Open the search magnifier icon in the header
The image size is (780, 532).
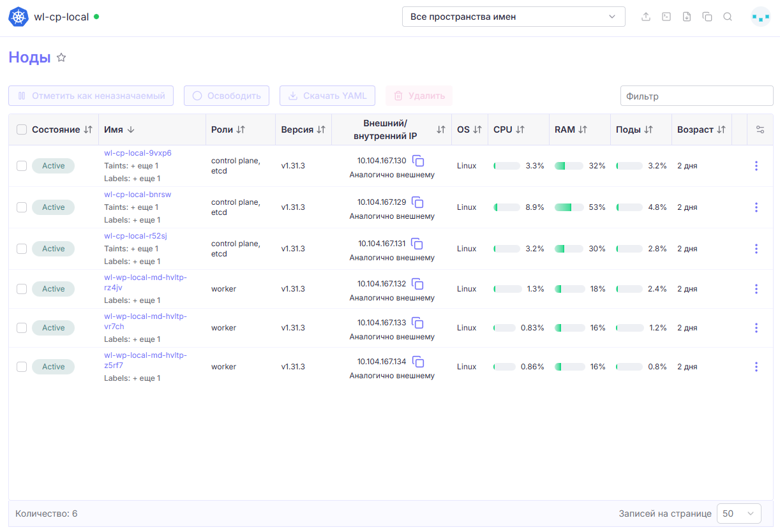(728, 17)
